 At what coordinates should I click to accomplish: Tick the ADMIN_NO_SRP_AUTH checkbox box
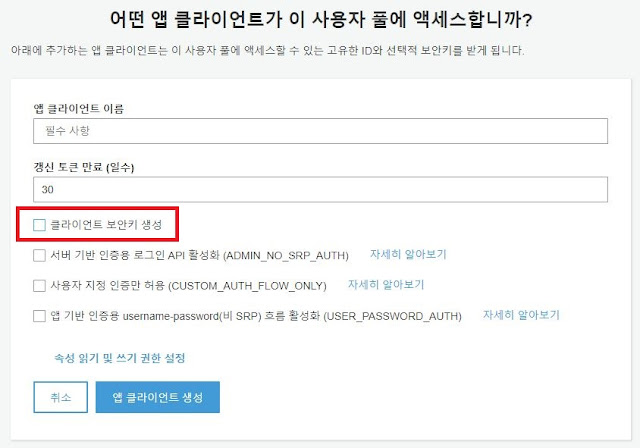[39, 255]
